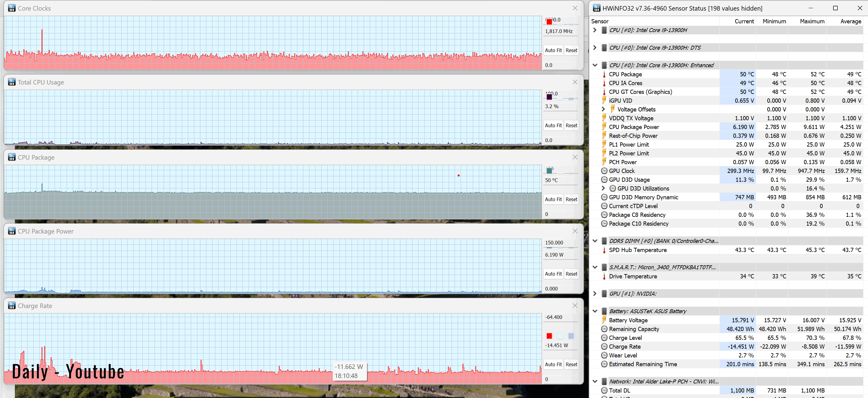Click the Charge Rate graph window icon
The height and width of the screenshot is (398, 868).
pos(12,306)
